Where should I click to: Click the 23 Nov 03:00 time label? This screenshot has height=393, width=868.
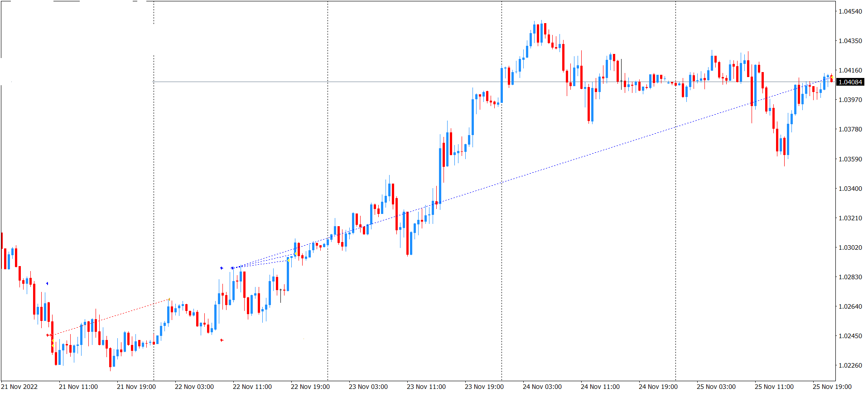(368, 387)
